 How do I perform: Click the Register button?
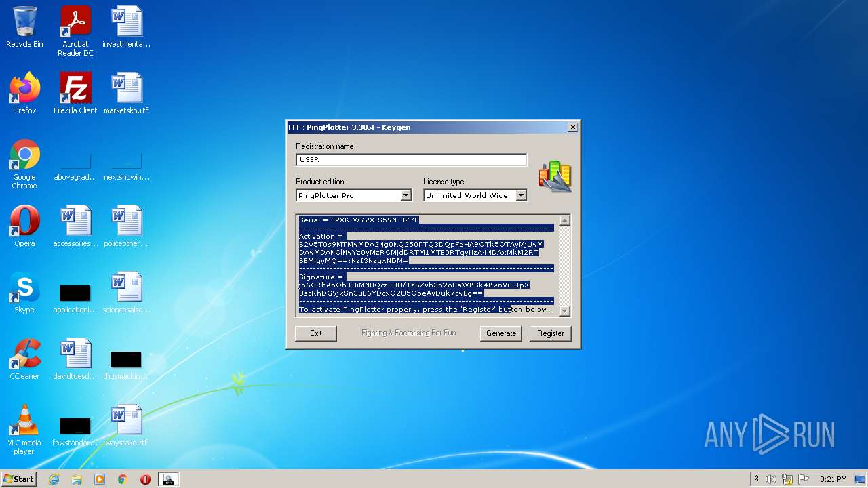point(551,333)
